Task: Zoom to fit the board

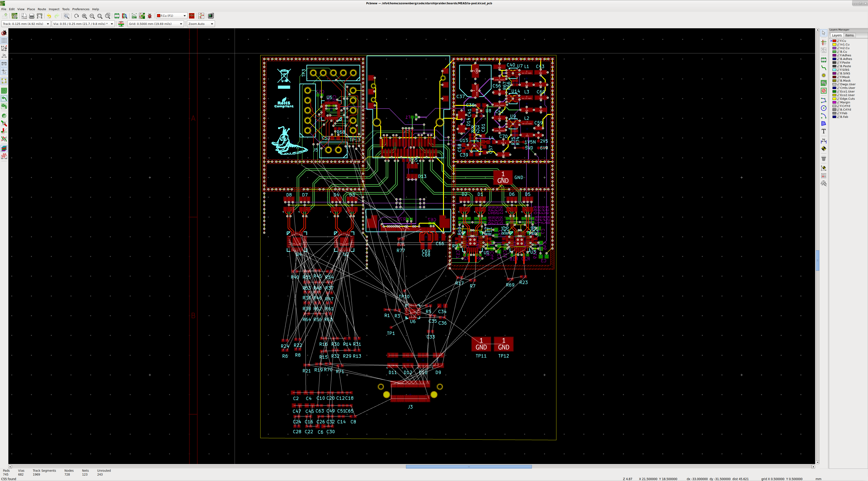Action: 100,16
